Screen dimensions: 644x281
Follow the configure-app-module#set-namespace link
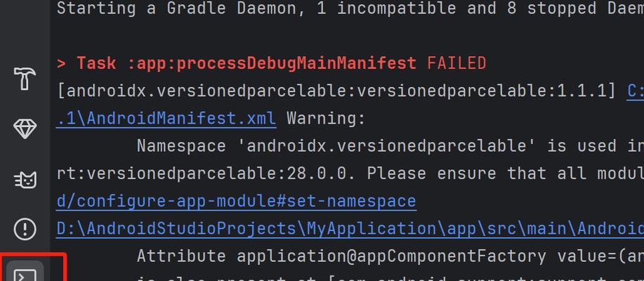(236, 202)
